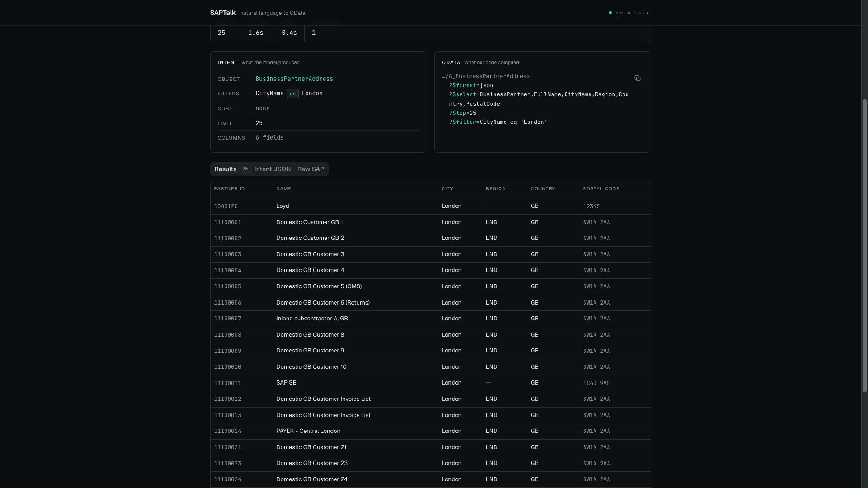The width and height of the screenshot is (868, 488).
Task: Click the POSTAL CODE column header
Action: [x=601, y=189]
